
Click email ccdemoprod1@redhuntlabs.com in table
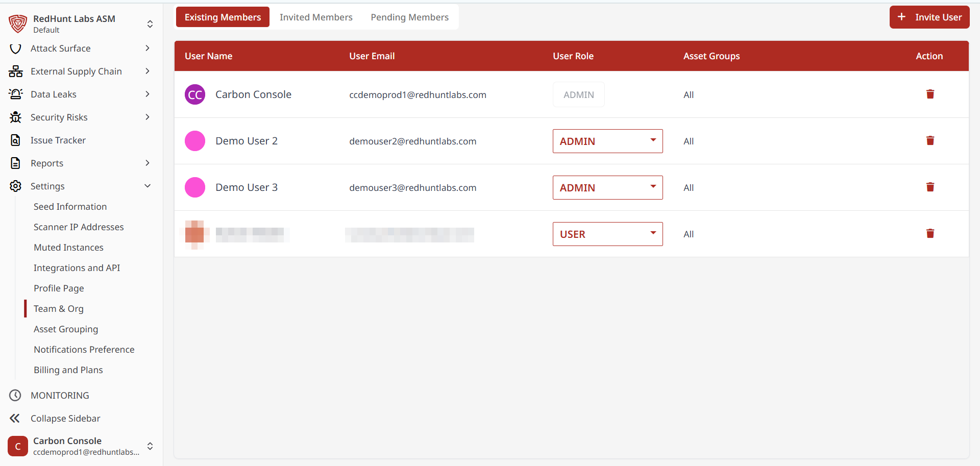(418, 95)
